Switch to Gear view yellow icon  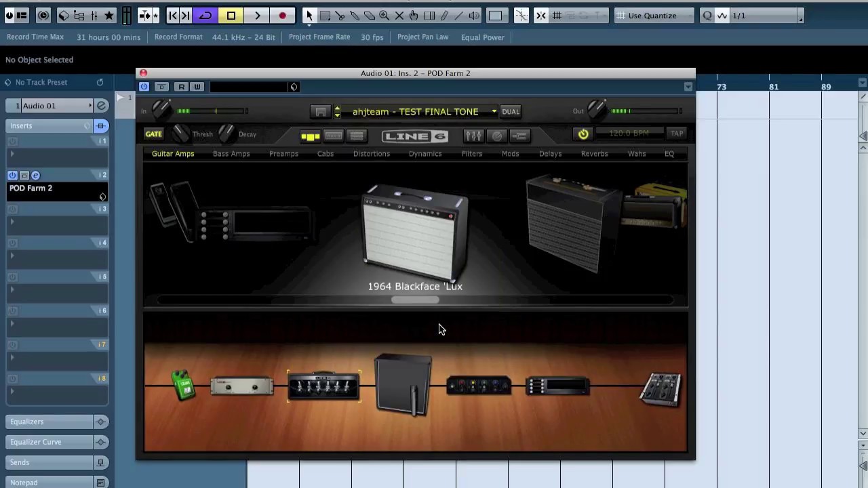tap(311, 136)
